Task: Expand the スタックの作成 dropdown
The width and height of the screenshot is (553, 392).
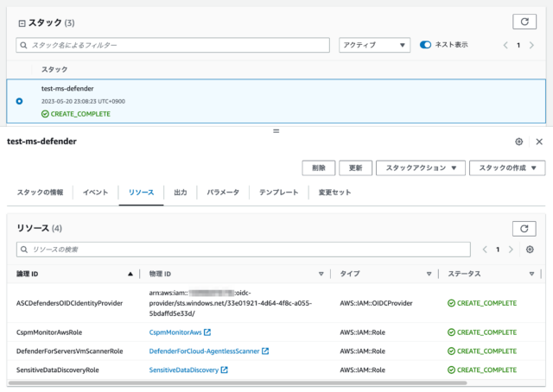Action: (506, 168)
